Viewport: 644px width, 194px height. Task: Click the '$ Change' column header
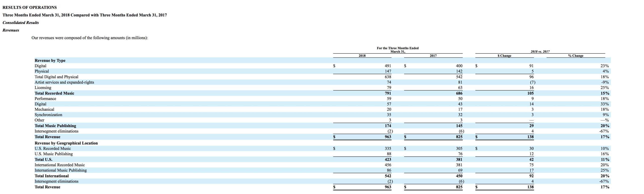pos(504,56)
